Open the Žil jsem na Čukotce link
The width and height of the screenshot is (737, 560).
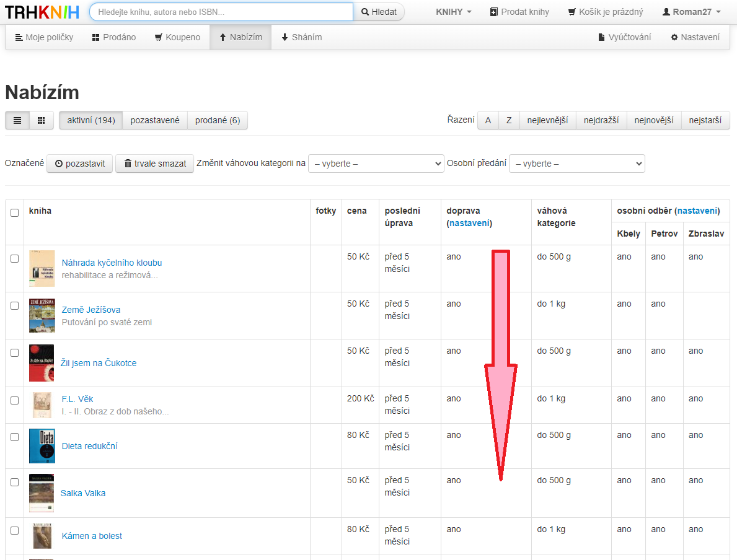coord(99,363)
